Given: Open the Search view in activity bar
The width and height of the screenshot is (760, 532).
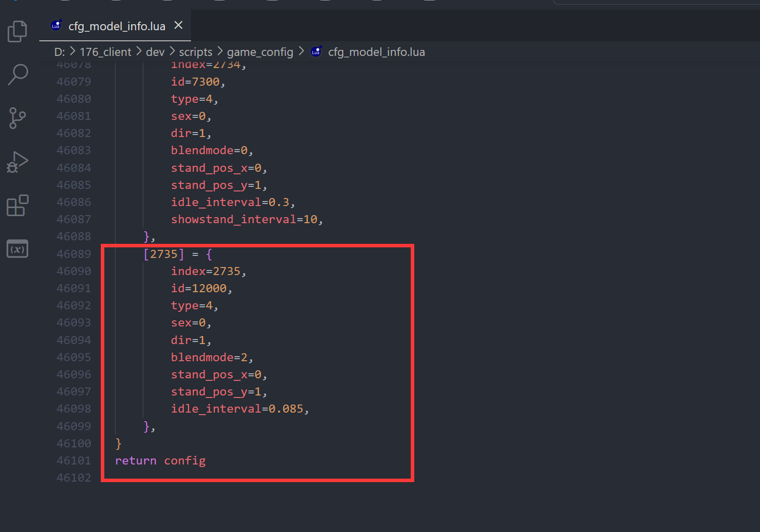Looking at the screenshot, I should pyautogui.click(x=18, y=75).
